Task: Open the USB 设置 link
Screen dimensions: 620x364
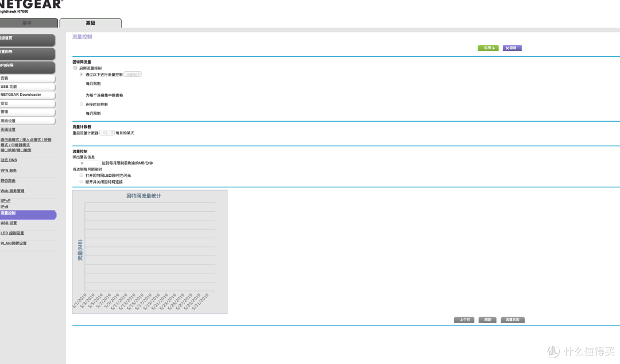Action: pyautogui.click(x=8, y=223)
